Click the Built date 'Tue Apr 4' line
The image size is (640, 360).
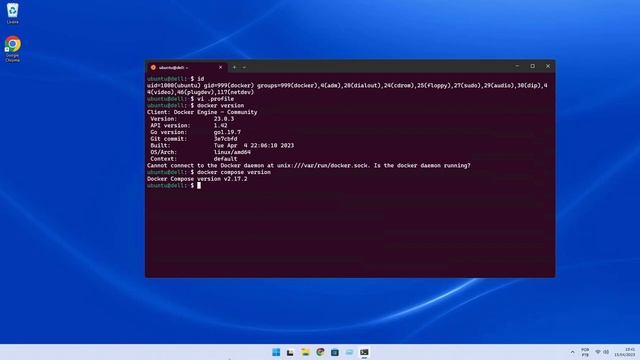click(x=254, y=146)
